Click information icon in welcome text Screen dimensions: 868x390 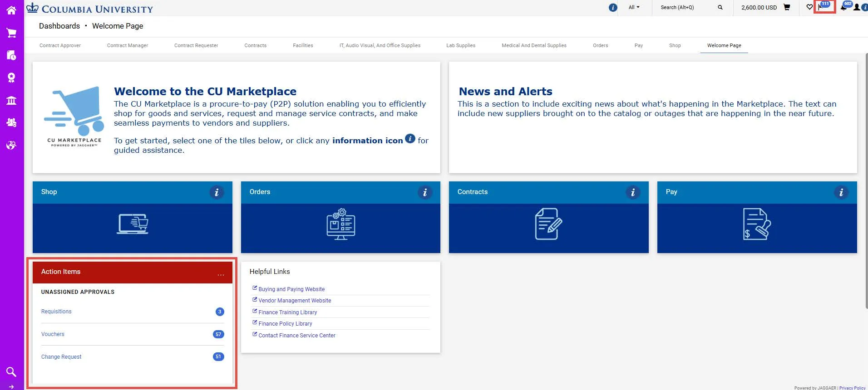coord(410,138)
